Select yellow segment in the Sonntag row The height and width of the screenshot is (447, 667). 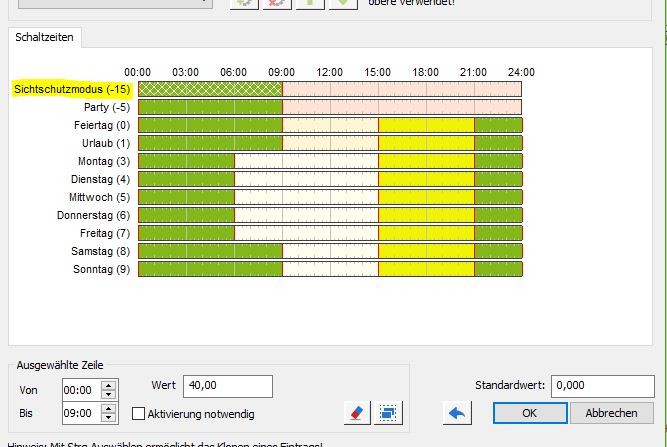click(427, 269)
